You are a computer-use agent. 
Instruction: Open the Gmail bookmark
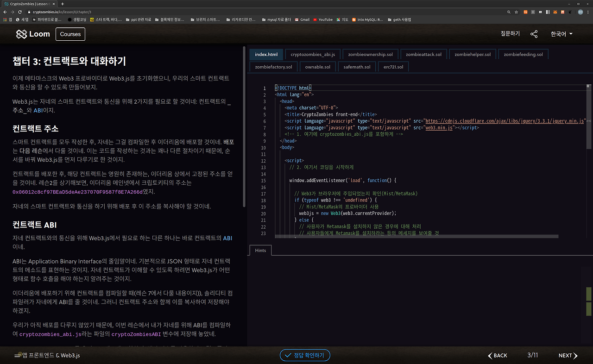click(302, 19)
